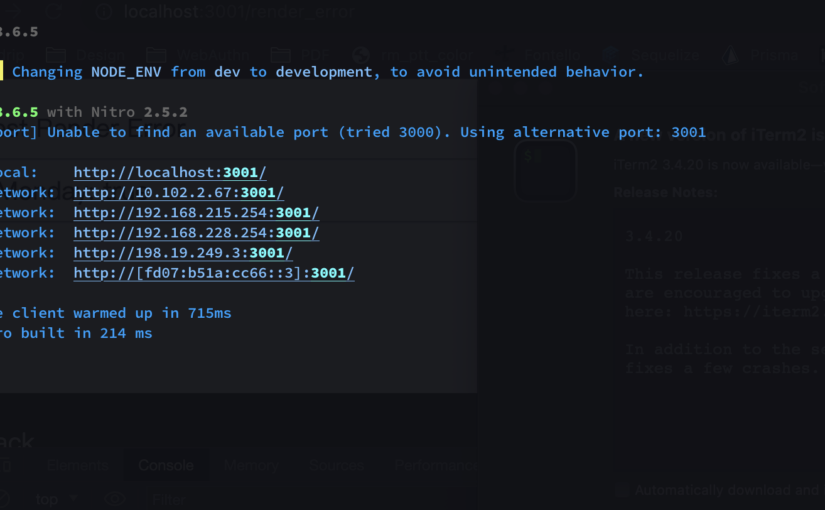This screenshot has height=510, width=825.
Task: Click the localhost address bar
Action: click(x=240, y=12)
